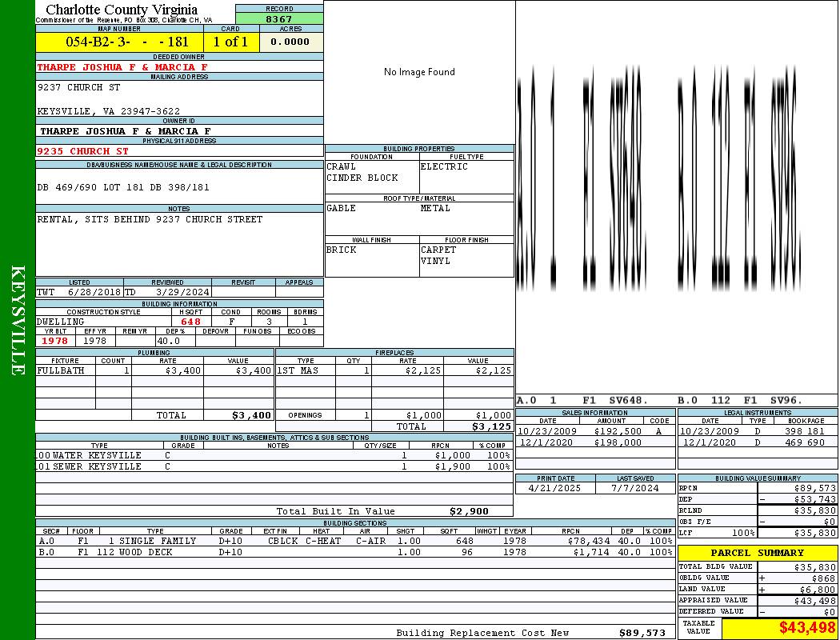840x640 pixels.
Task: Click mailing address 9237 CHURCH ST
Action: [x=78, y=87]
